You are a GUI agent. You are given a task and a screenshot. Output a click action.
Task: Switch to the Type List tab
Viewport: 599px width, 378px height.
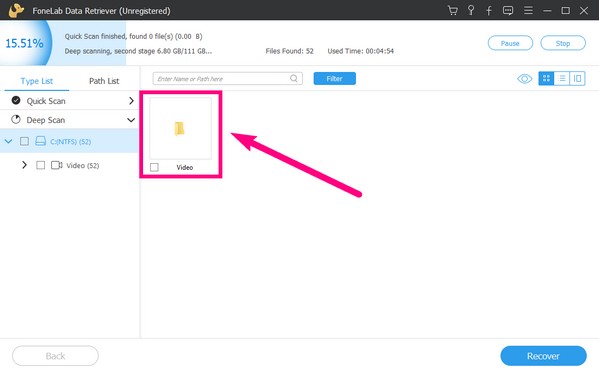(37, 81)
